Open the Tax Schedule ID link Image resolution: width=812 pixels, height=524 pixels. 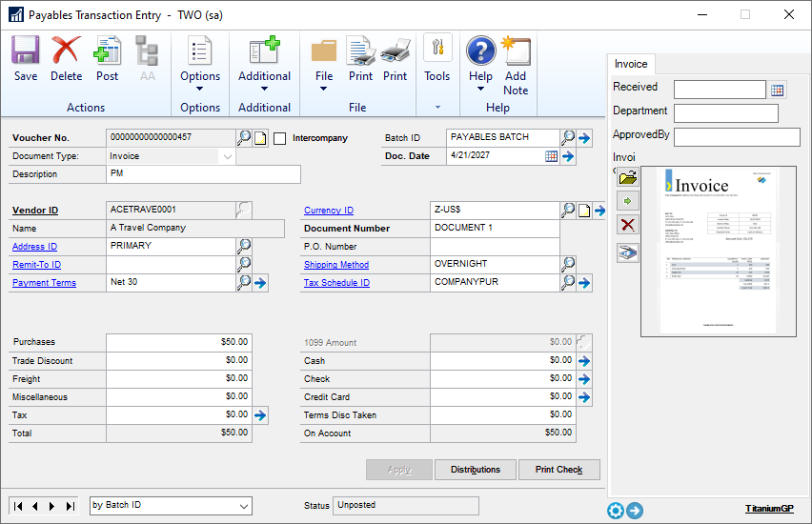coord(336,283)
